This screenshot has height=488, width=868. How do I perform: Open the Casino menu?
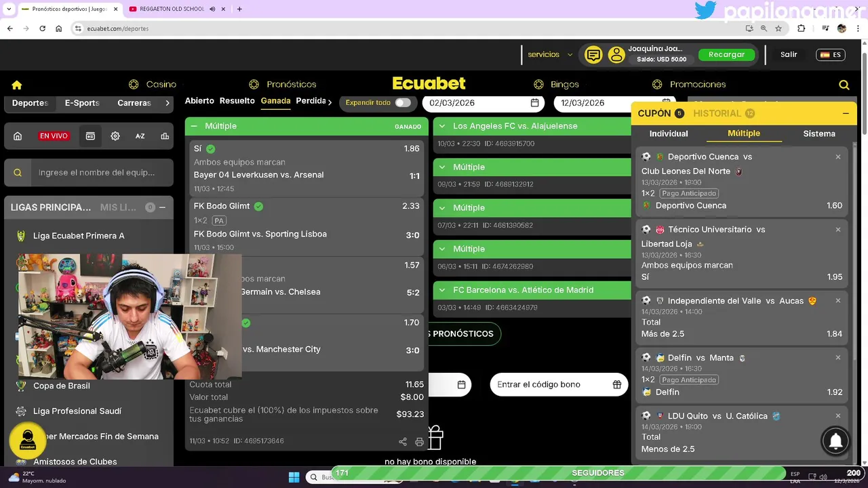point(153,85)
